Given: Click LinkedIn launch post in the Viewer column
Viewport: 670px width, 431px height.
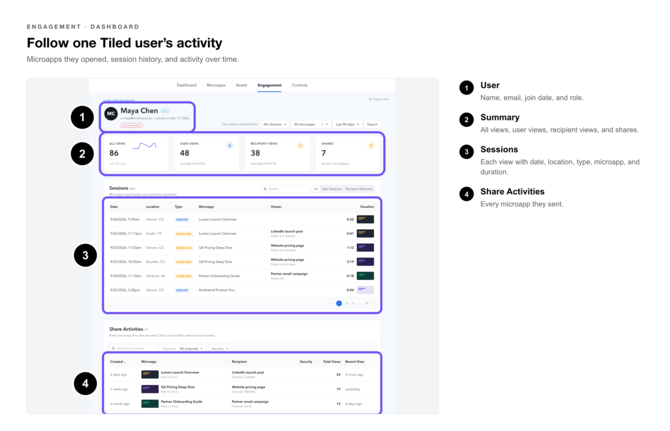Looking at the screenshot, I should [x=287, y=232].
